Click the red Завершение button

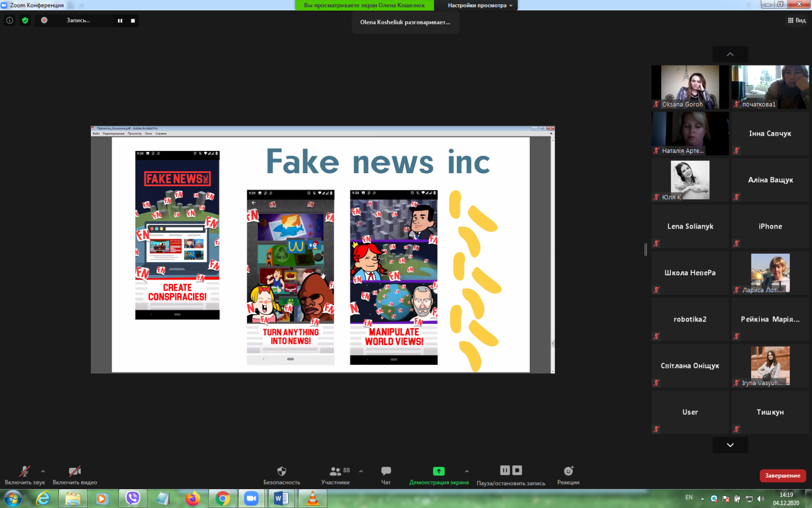click(782, 475)
